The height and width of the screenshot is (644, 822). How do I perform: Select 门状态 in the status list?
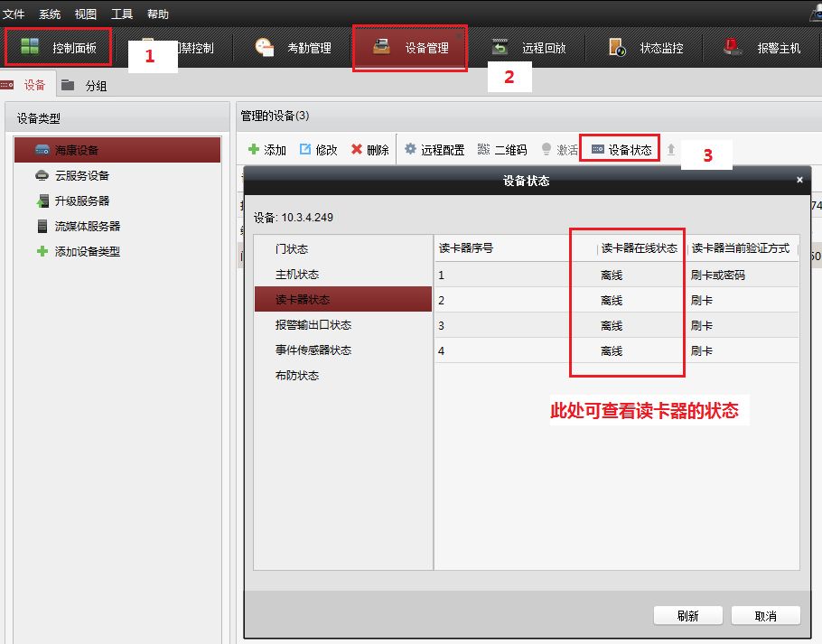(292, 249)
